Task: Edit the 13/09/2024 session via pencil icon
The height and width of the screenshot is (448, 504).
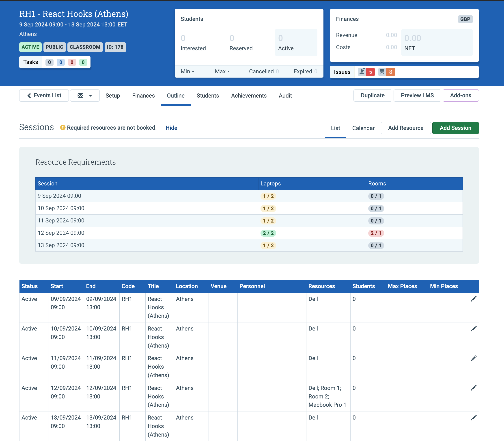Action: click(474, 417)
